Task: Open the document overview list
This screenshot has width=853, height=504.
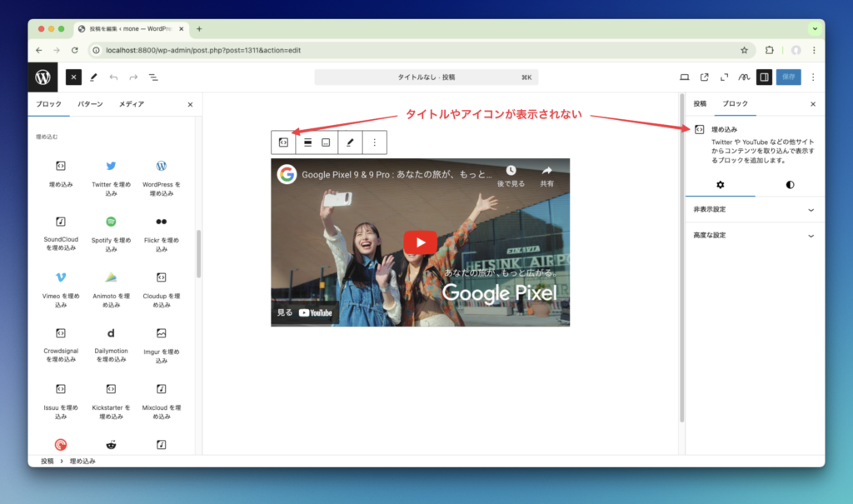Action: tap(153, 77)
